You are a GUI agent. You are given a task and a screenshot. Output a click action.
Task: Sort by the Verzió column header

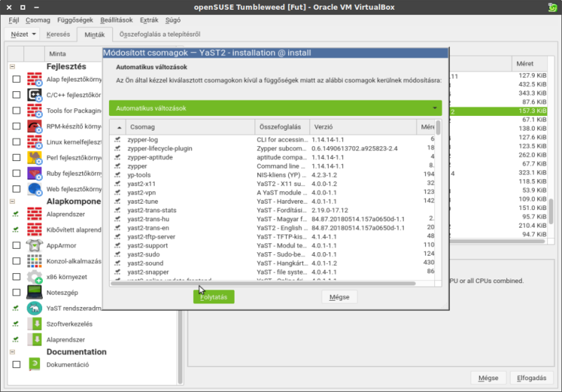362,127
